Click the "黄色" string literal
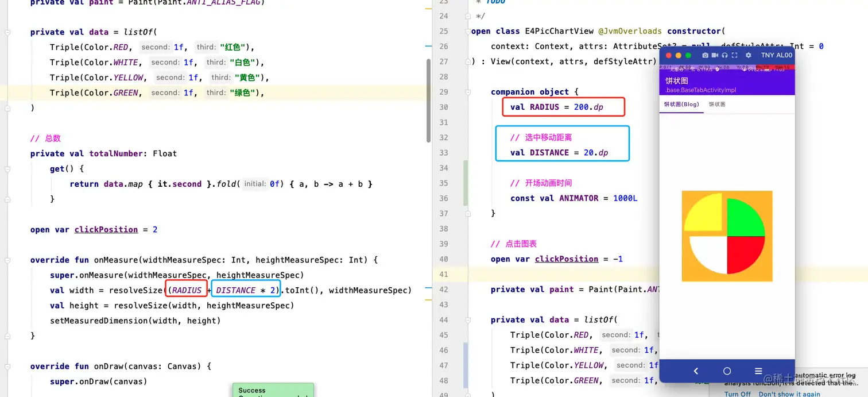 click(x=249, y=78)
